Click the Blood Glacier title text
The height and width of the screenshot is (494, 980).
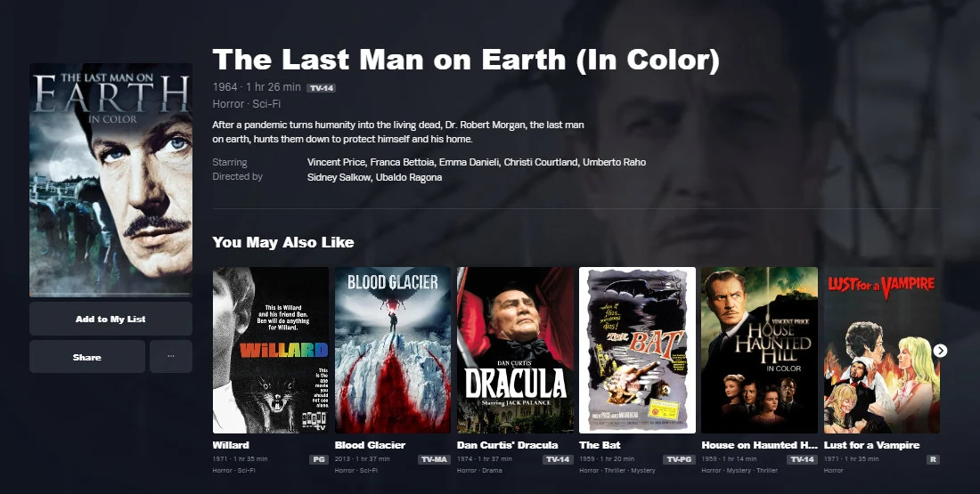tap(370, 445)
